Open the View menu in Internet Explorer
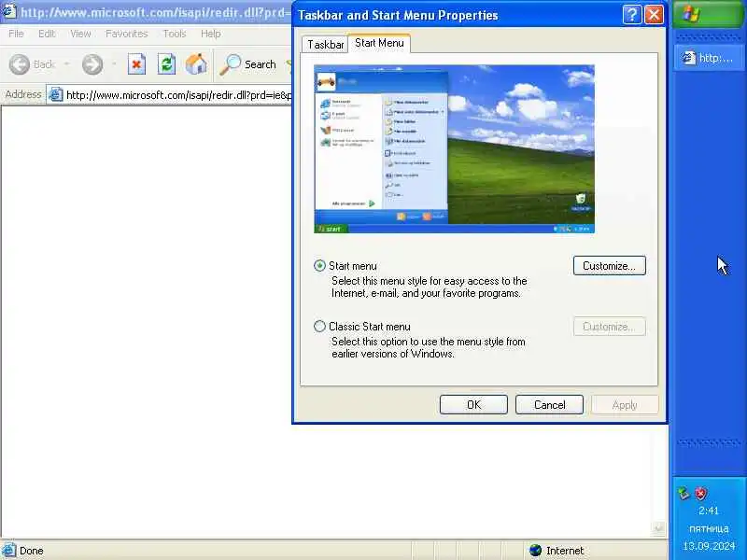This screenshot has height=560, width=747. click(x=80, y=34)
